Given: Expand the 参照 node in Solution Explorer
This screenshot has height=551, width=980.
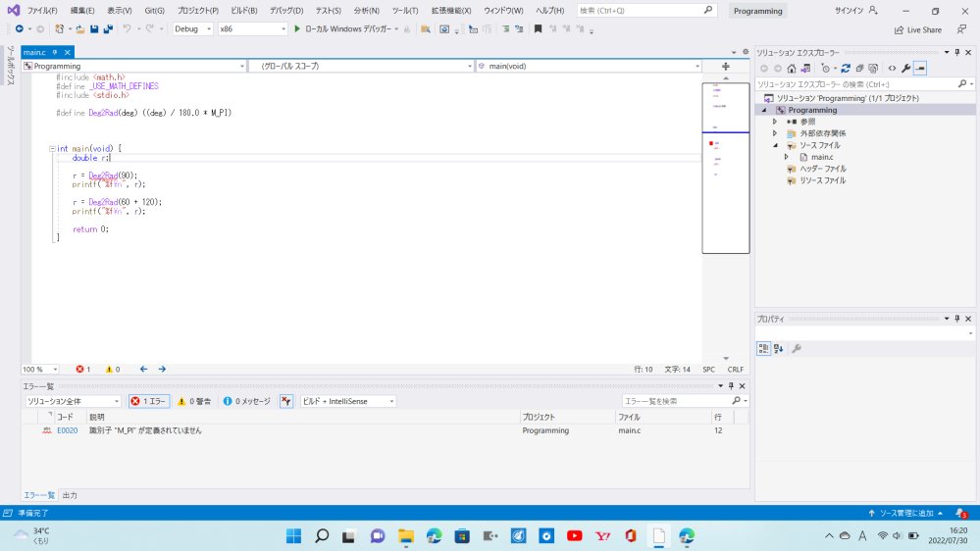Looking at the screenshot, I should [x=775, y=122].
